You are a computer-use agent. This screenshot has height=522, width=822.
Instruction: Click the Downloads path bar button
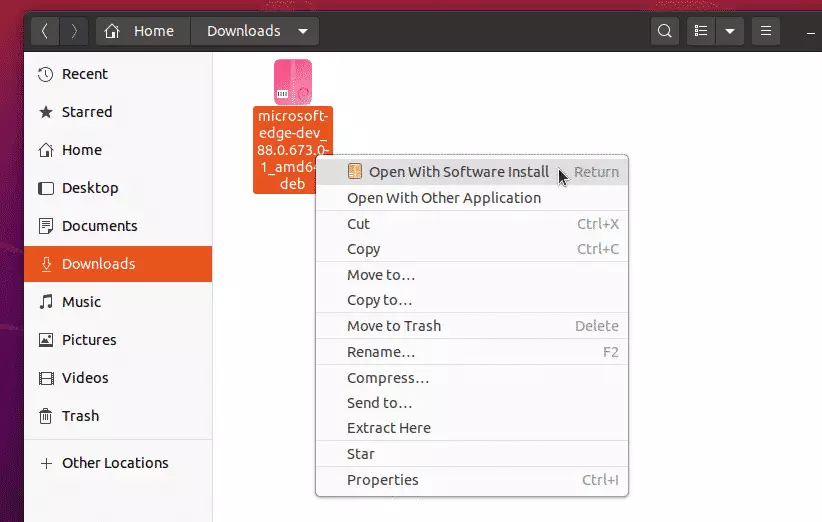[x=255, y=31]
